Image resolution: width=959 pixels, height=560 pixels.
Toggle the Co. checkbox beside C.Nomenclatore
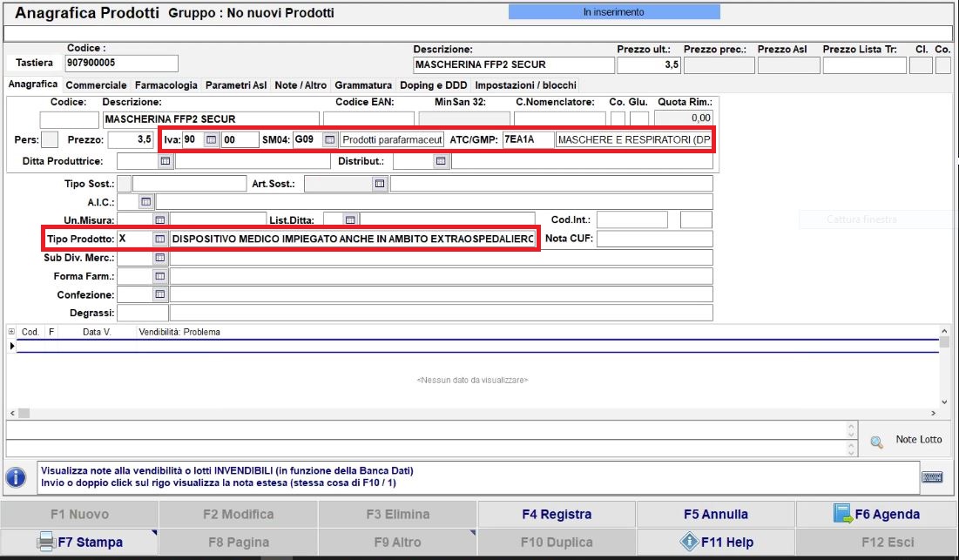[x=618, y=118]
